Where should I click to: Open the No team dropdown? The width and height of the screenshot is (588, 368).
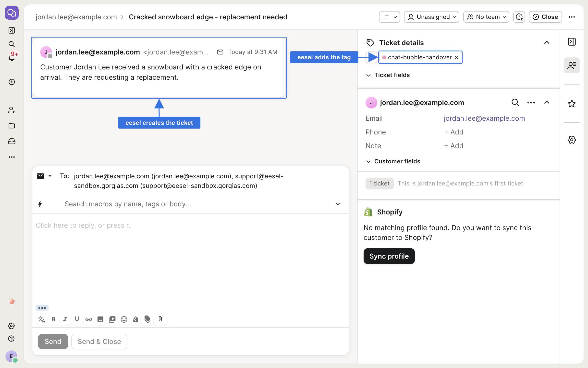(x=486, y=17)
